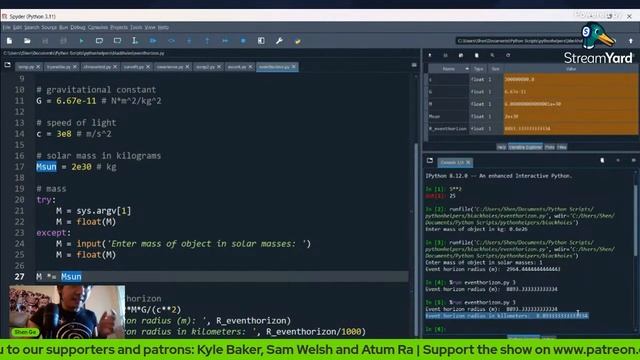Viewport: 640px width, 360px height.
Task: Click the Value column header
Action: pyautogui.click(x=571, y=69)
